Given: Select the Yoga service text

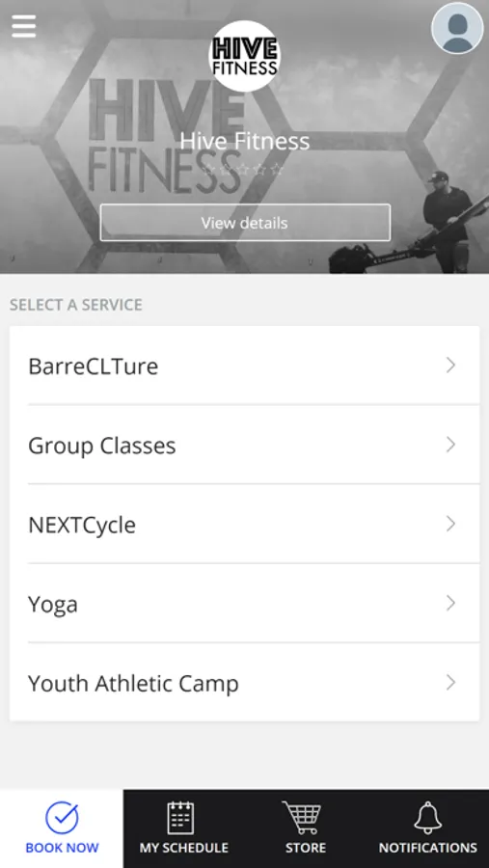Looking at the screenshot, I should click(53, 605).
